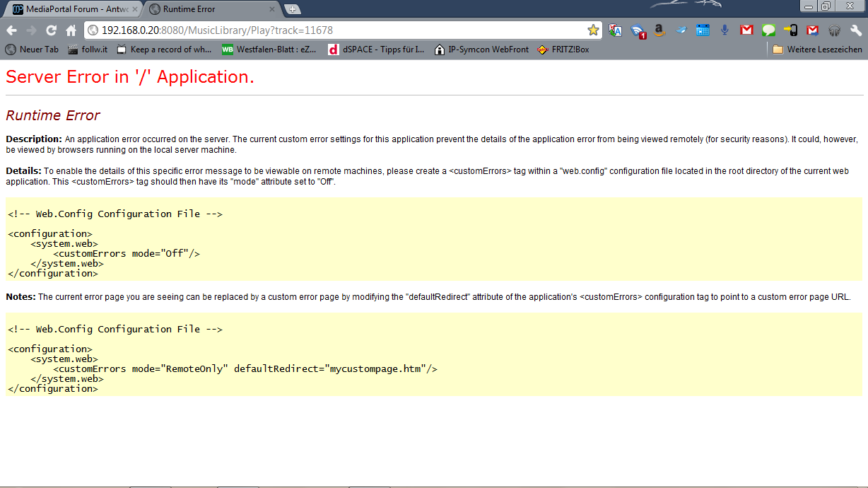868x488 pixels.
Task: Click the RSS feed extension with badge
Action: pyautogui.click(x=638, y=31)
